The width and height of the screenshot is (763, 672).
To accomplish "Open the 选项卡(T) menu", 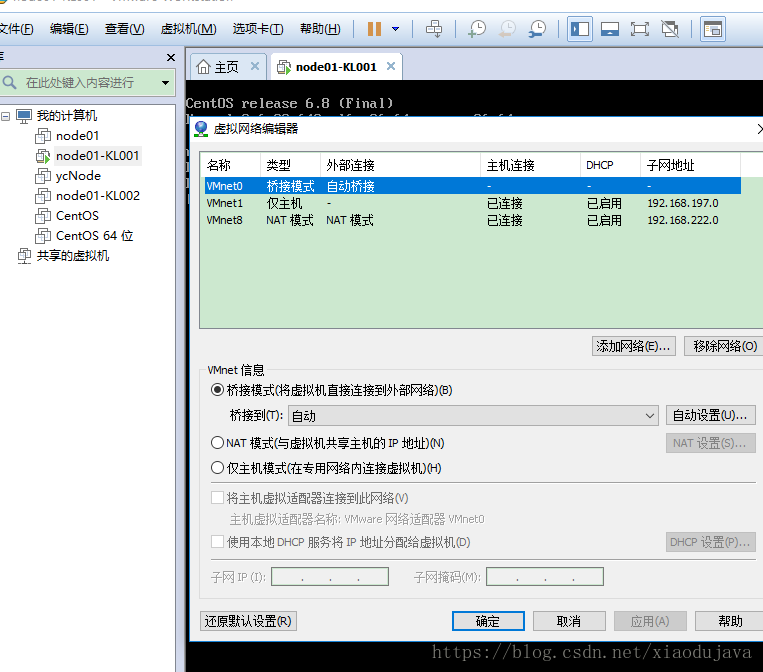I will coord(258,29).
